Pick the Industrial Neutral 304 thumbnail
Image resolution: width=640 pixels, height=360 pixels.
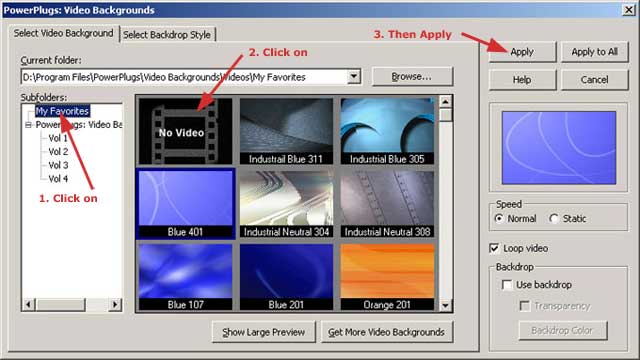pos(286,204)
